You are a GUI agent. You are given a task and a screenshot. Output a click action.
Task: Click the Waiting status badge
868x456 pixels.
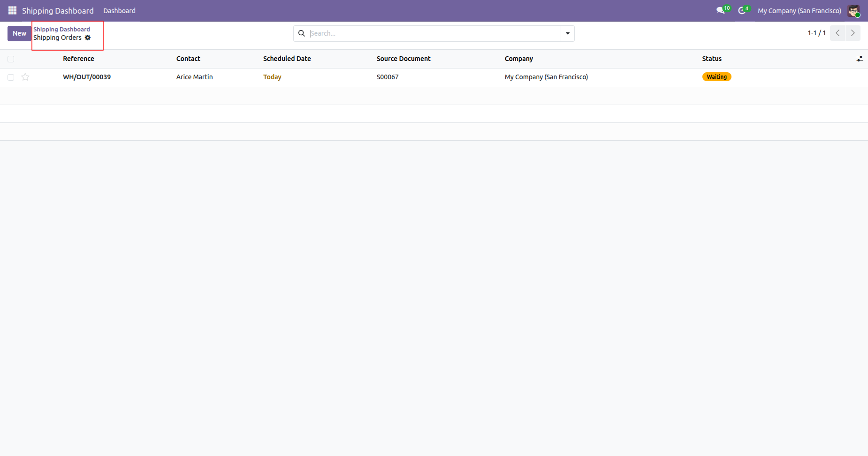click(716, 77)
